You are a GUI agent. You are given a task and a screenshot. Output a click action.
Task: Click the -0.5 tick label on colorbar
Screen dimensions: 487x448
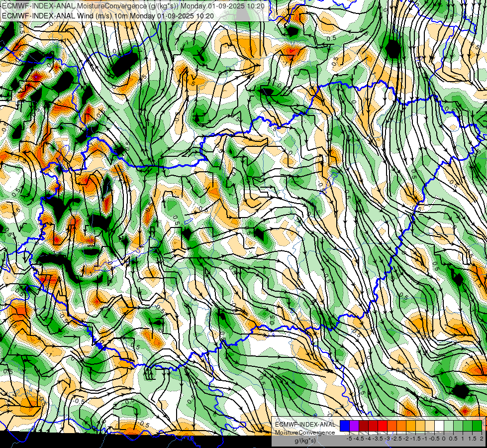tap(434, 439)
